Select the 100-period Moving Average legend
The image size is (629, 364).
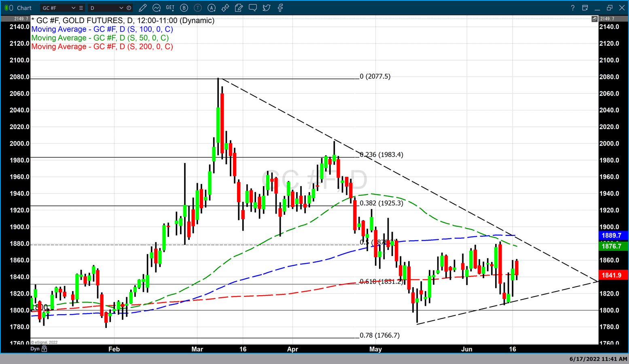click(102, 29)
